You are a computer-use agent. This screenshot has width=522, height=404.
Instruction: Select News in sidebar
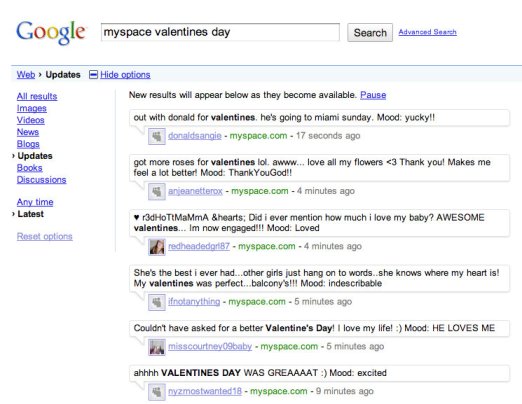point(28,132)
